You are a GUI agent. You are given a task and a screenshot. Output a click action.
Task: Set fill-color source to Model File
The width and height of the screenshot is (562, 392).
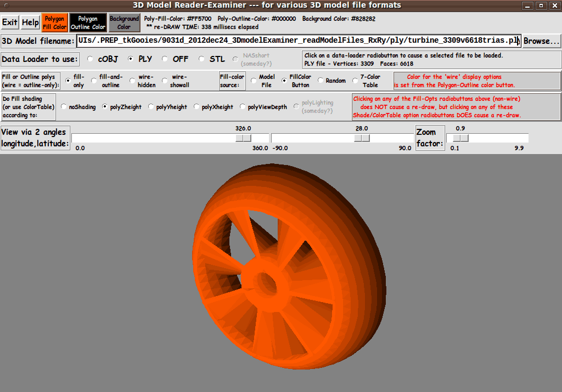tap(254, 81)
